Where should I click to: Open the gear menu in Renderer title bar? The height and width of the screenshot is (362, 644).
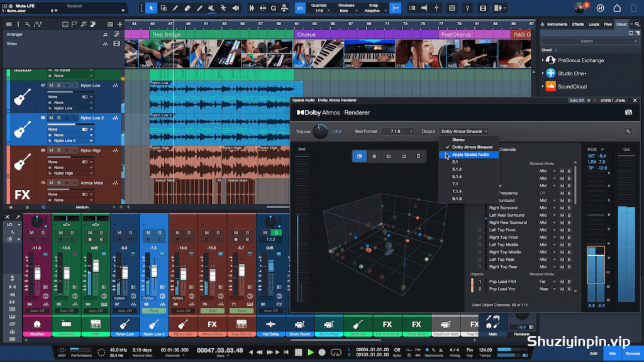589,100
